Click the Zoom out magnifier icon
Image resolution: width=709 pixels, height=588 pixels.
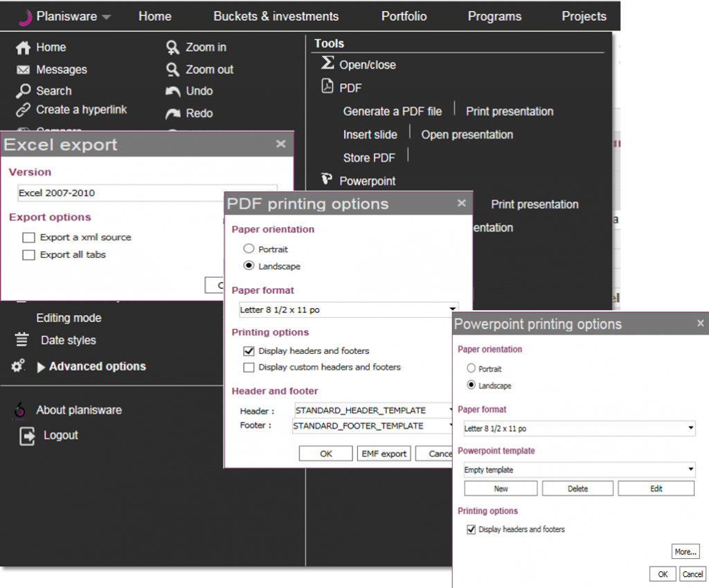[172, 70]
